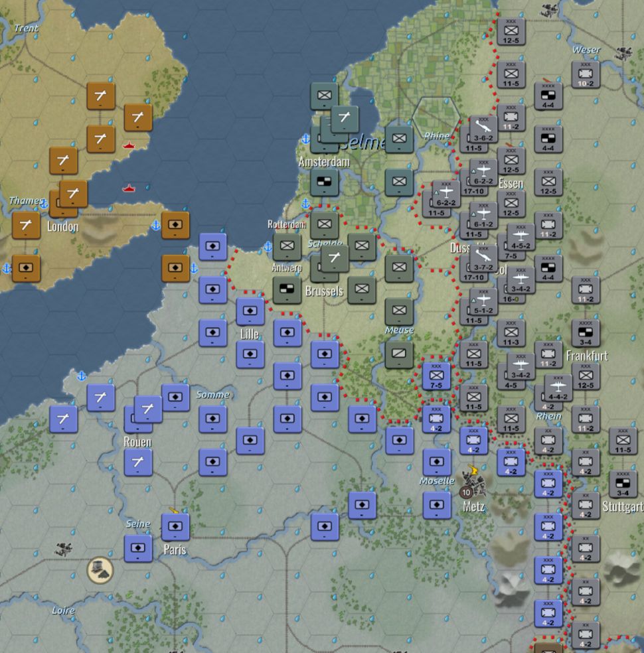Click the round supply depot icon near Loire
This screenshot has height=653, width=644.
[100, 570]
